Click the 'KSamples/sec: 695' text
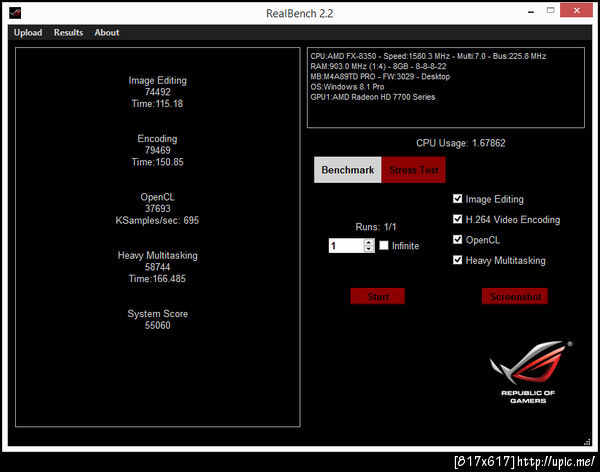Screen dimensions: 600x472 [157, 220]
